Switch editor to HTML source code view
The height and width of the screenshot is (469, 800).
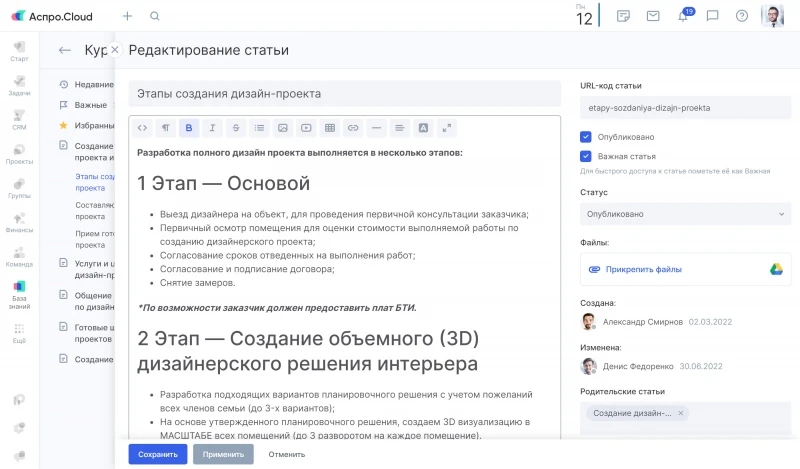tap(142, 128)
